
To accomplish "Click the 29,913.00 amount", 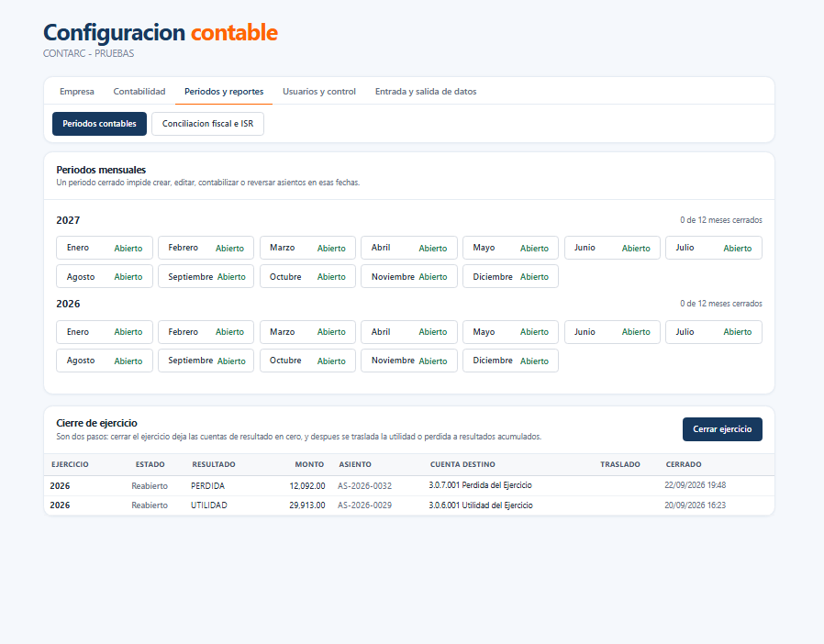I will (x=307, y=505).
